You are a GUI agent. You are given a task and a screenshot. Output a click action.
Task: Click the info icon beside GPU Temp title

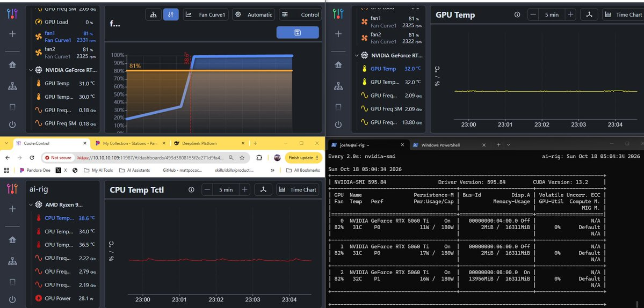click(x=517, y=14)
